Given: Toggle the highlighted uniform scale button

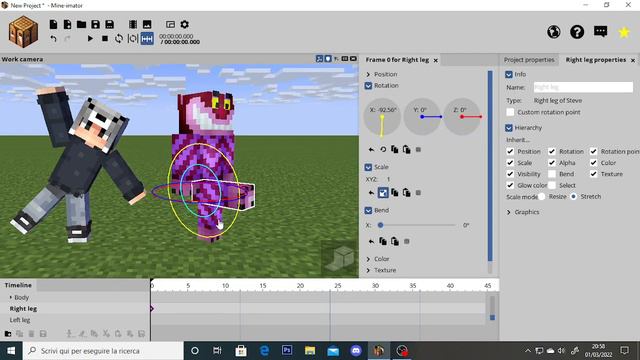Looking at the screenshot, I should (x=383, y=193).
